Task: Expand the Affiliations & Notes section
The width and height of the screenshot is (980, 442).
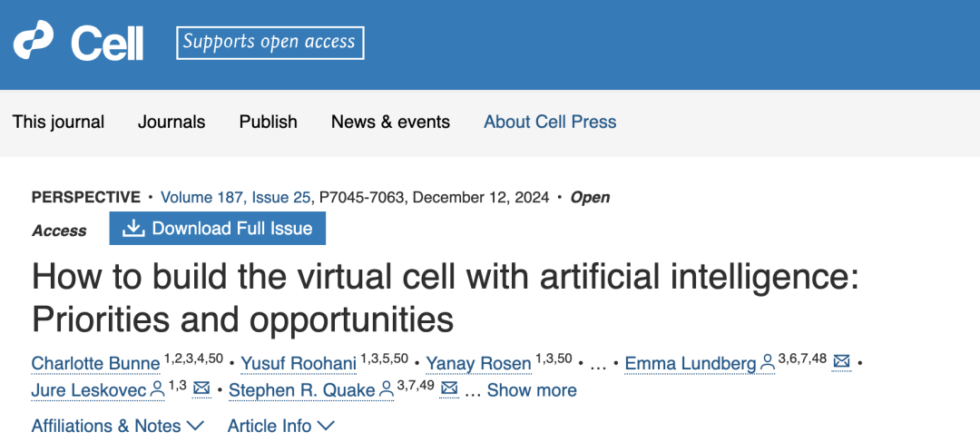Action: (117, 426)
